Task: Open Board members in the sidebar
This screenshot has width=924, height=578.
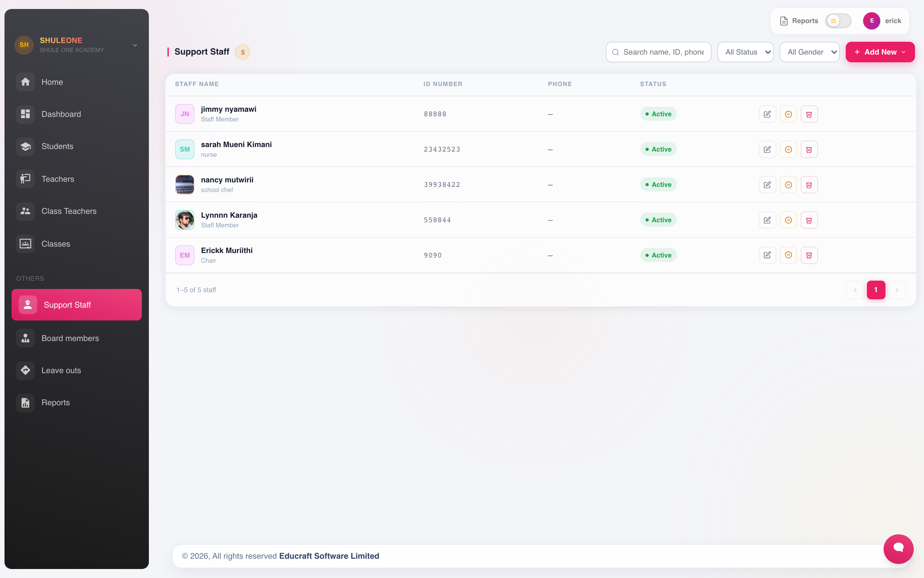Action: coord(76,338)
